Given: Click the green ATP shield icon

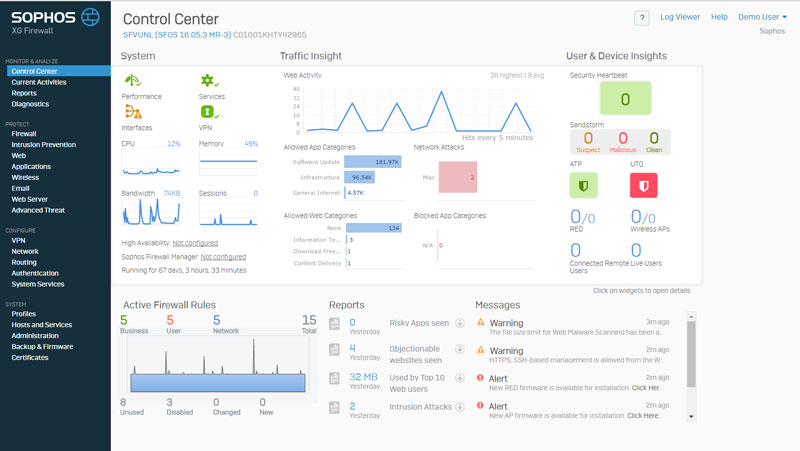Looking at the screenshot, I should pos(583,185).
